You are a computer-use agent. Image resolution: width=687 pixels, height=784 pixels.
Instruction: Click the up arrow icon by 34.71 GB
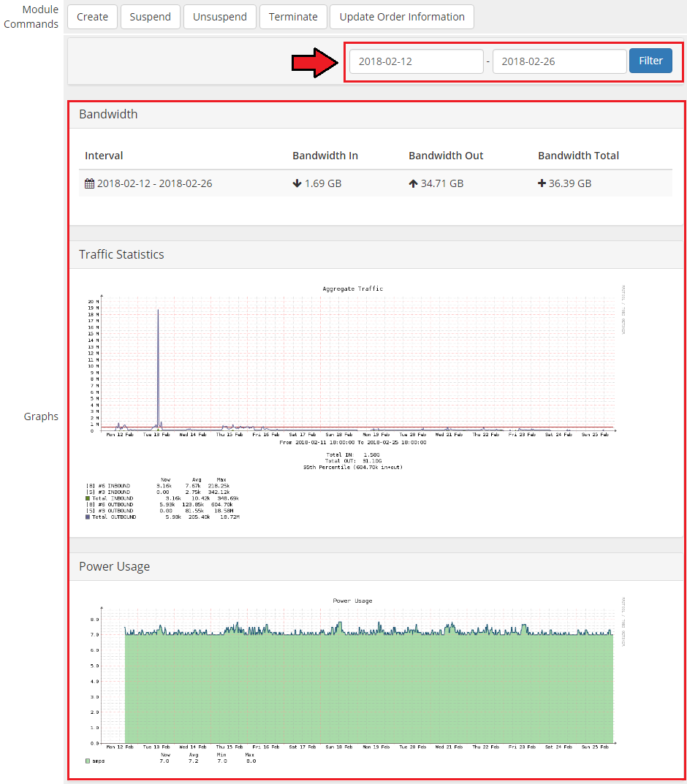click(413, 183)
